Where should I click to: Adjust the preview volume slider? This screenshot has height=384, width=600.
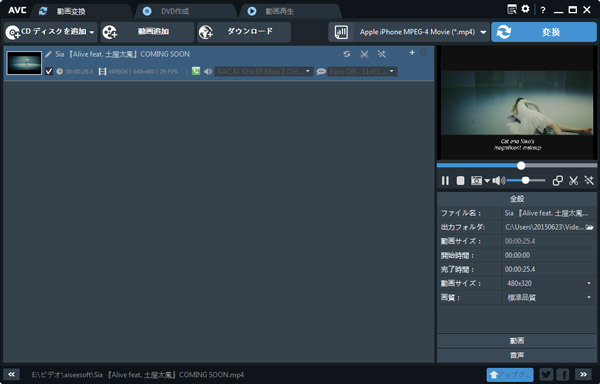pos(526,181)
